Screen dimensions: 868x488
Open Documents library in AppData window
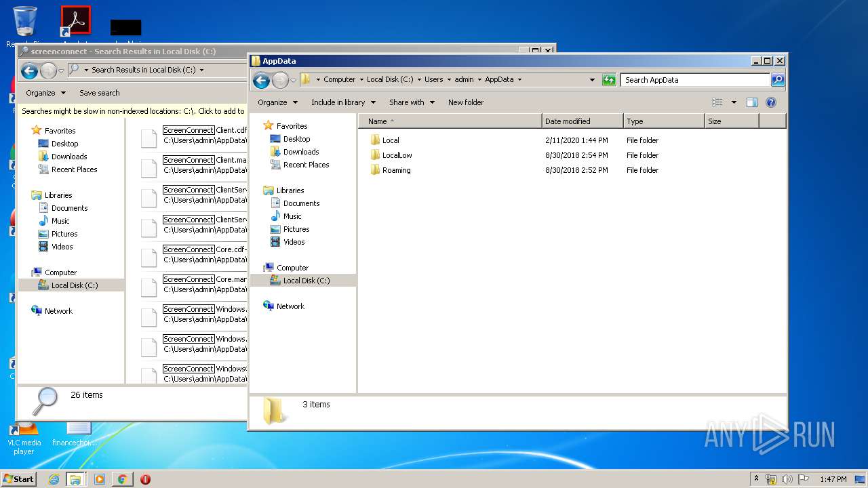(x=301, y=203)
